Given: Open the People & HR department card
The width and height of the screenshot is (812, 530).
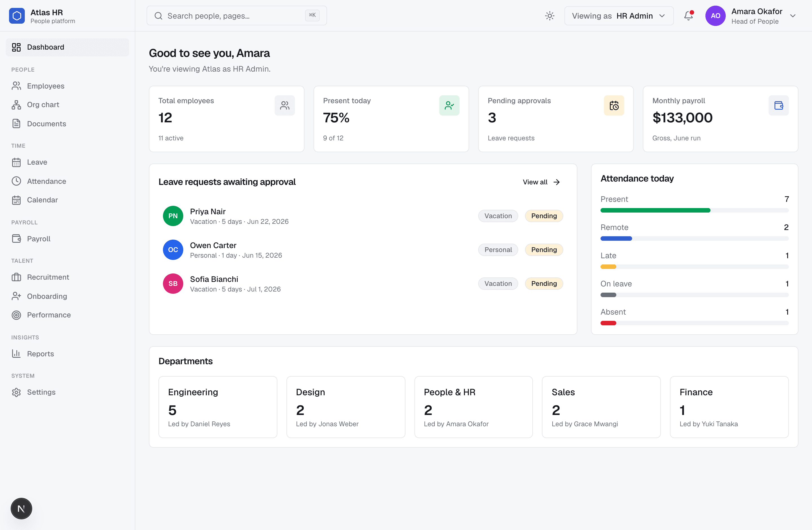Looking at the screenshot, I should pyautogui.click(x=474, y=407).
